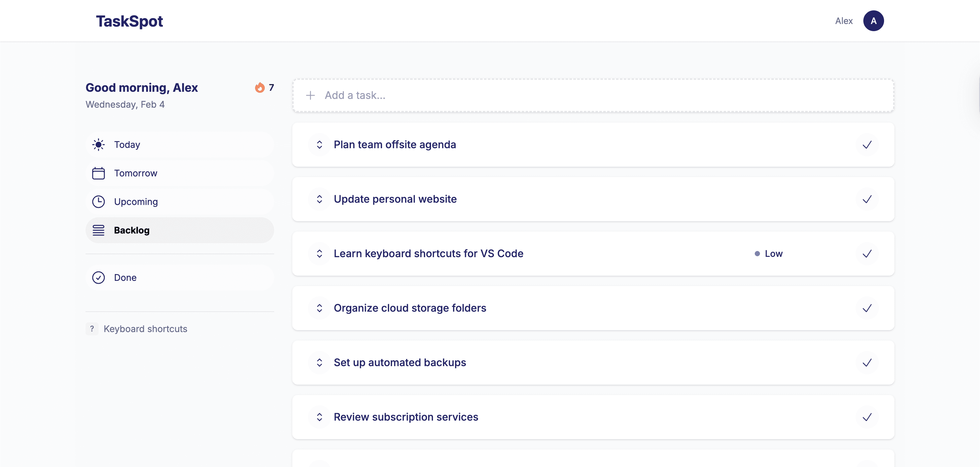Check off 'Organize cloud storage folders'
Image resolution: width=980 pixels, height=467 pixels.
pos(868,308)
